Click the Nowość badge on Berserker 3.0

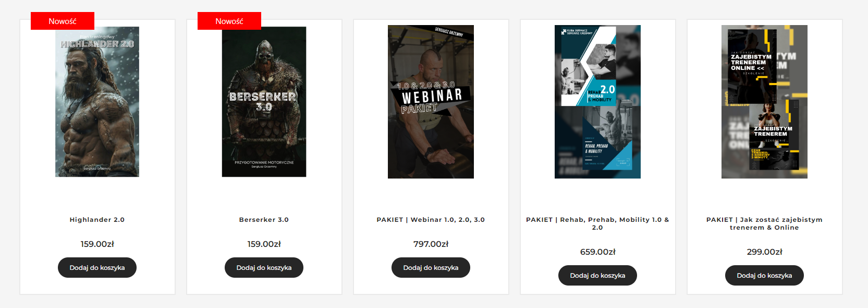tap(229, 21)
